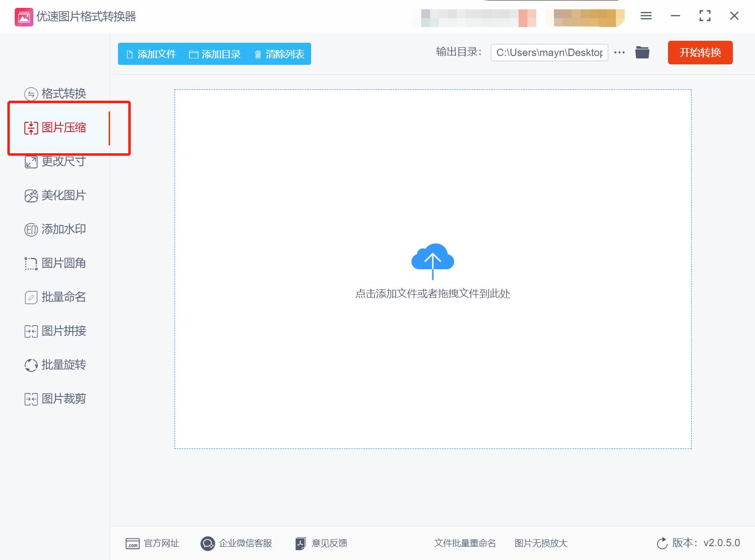
Task: Contact 企业微信客服 customer service
Action: [236, 543]
